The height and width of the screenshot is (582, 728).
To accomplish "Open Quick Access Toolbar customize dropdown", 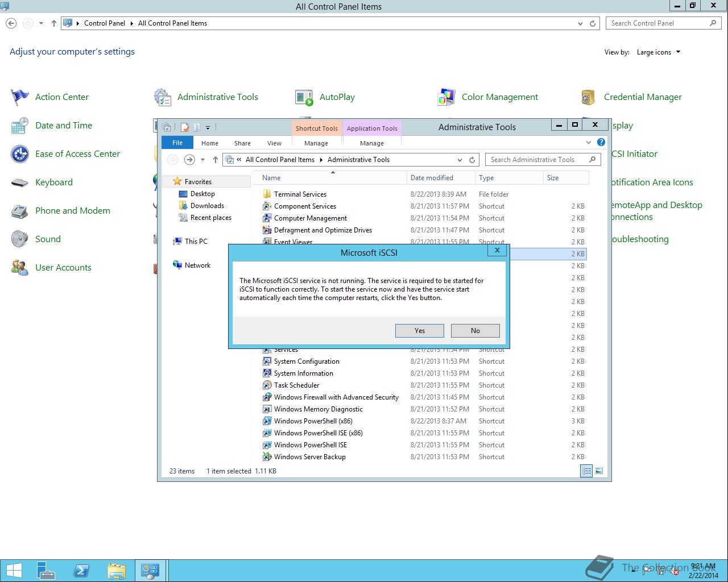I will tap(208, 127).
